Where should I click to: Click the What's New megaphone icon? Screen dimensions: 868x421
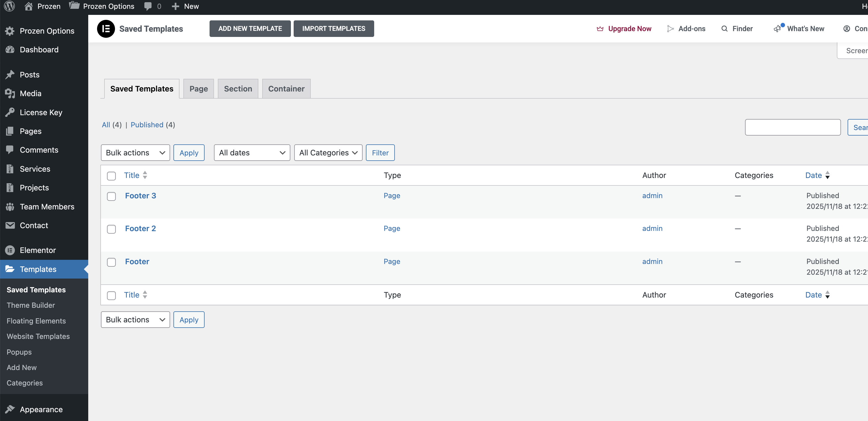click(777, 29)
